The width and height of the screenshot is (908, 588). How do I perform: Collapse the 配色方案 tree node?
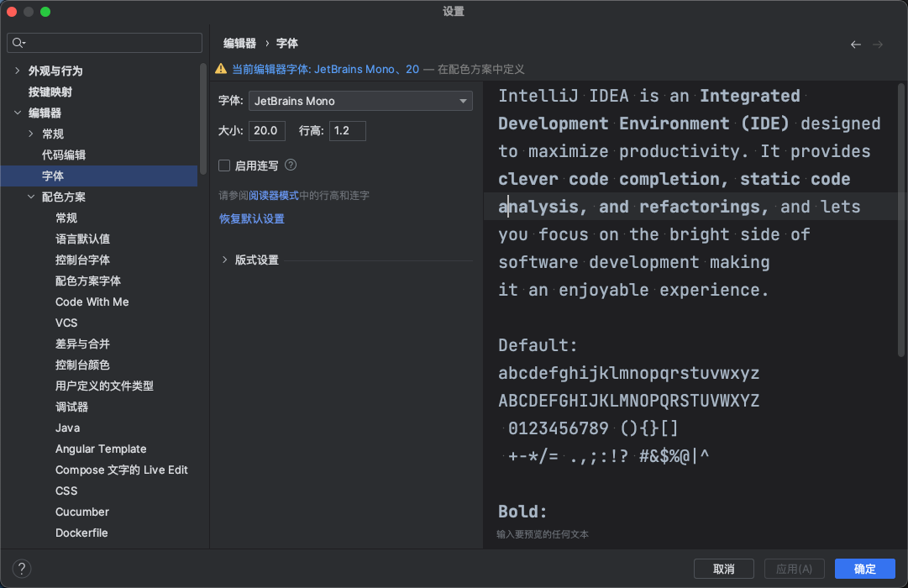coord(31,197)
